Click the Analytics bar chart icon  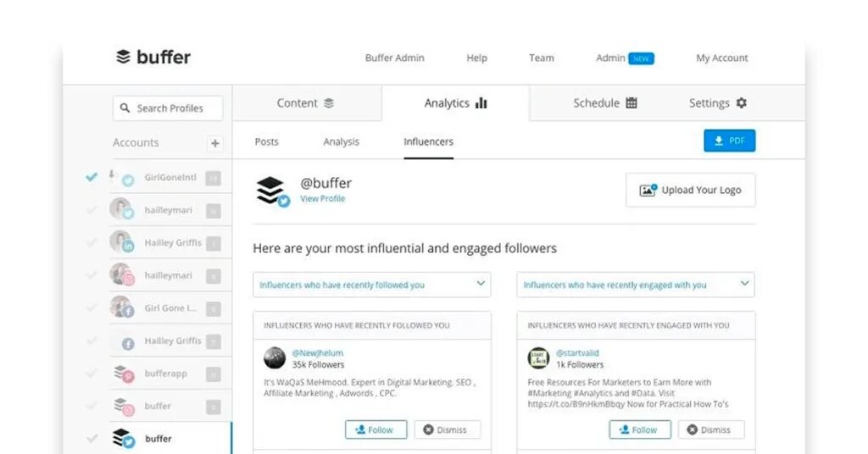pyautogui.click(x=481, y=102)
